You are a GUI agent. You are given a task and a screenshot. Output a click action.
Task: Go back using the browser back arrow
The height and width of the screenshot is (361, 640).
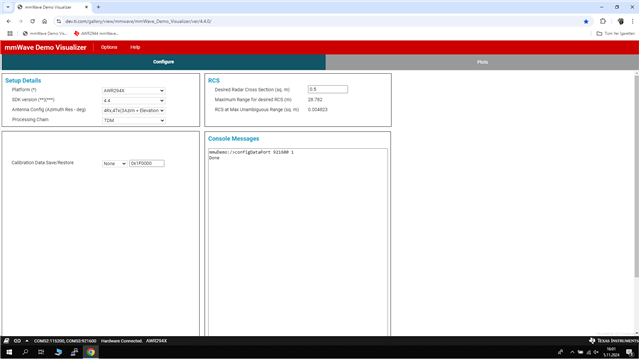pyautogui.click(x=9, y=21)
